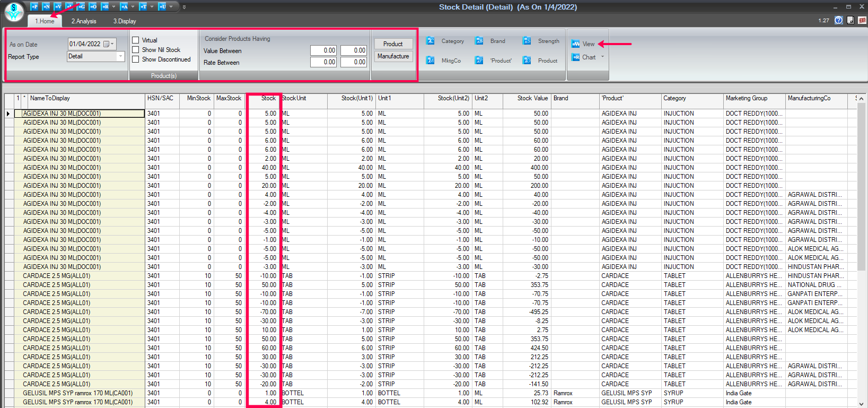Click the red Exit icon

point(862,20)
